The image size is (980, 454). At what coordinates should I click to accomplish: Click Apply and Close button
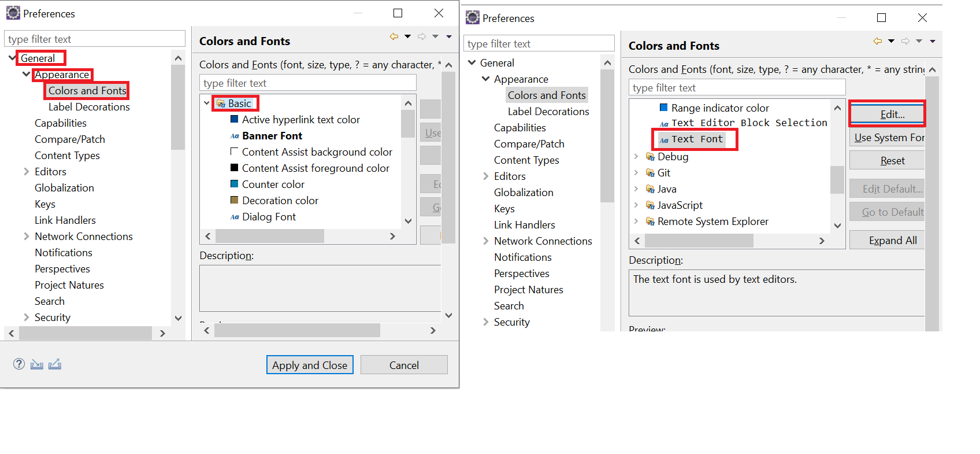(x=310, y=365)
